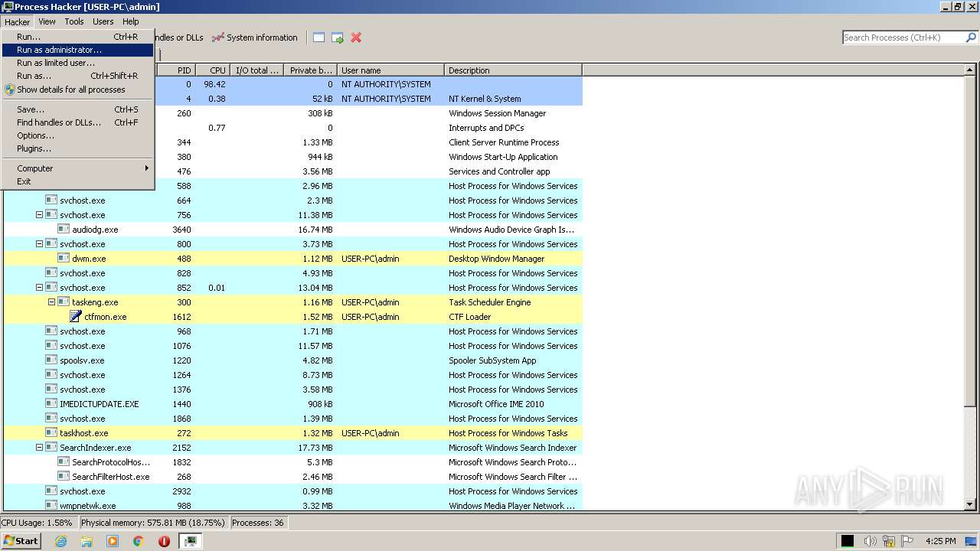Image resolution: width=980 pixels, height=551 pixels.
Task: Select Run as limited user...
Action: pos(77,63)
